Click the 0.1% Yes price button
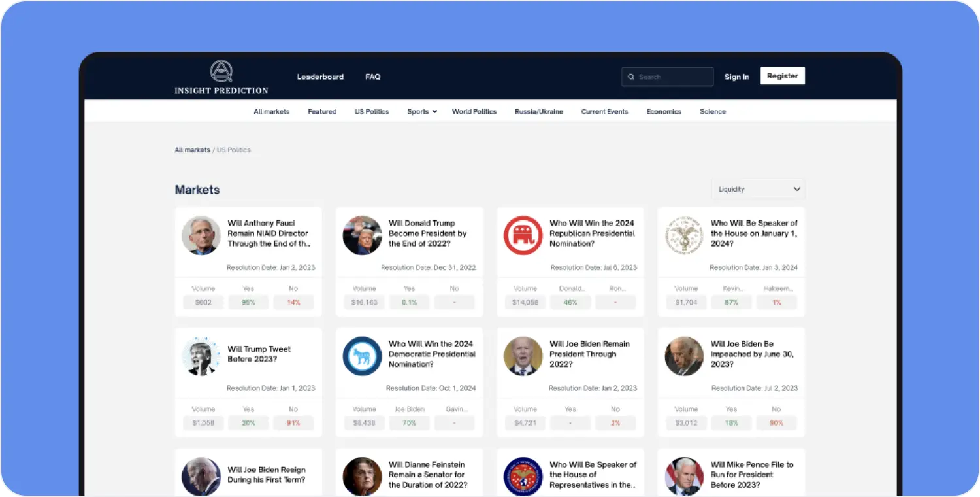Viewport: 980px width, 497px height. tap(409, 302)
